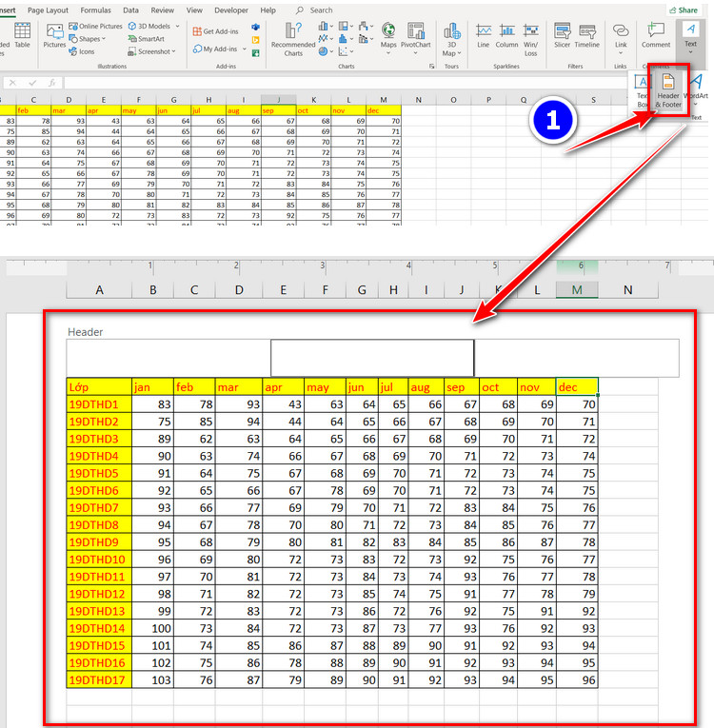The height and width of the screenshot is (728, 714).
Task: Click the Header & Footer button
Action: pos(668,89)
